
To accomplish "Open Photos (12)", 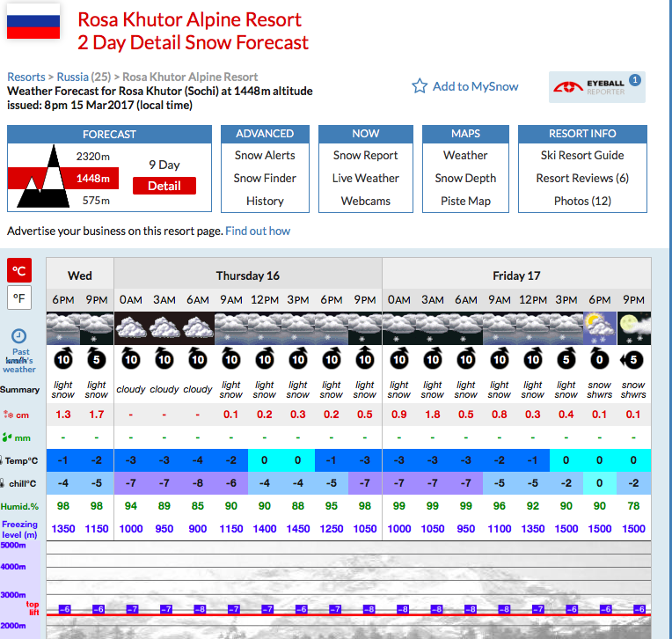I will coord(582,201).
